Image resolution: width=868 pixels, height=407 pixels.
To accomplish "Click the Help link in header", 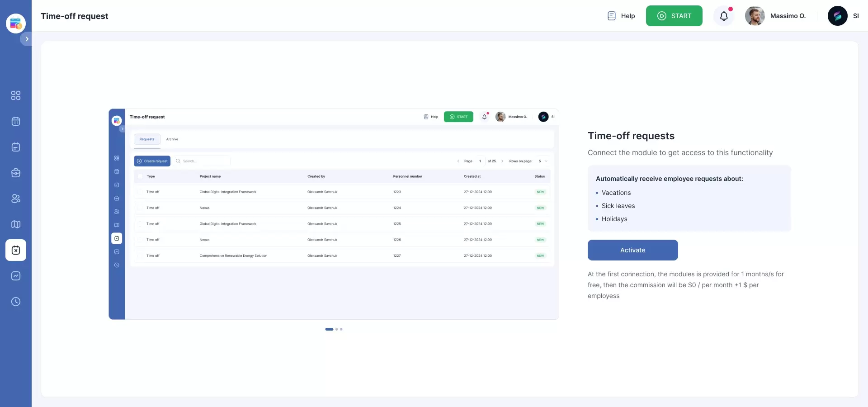I will click(621, 16).
